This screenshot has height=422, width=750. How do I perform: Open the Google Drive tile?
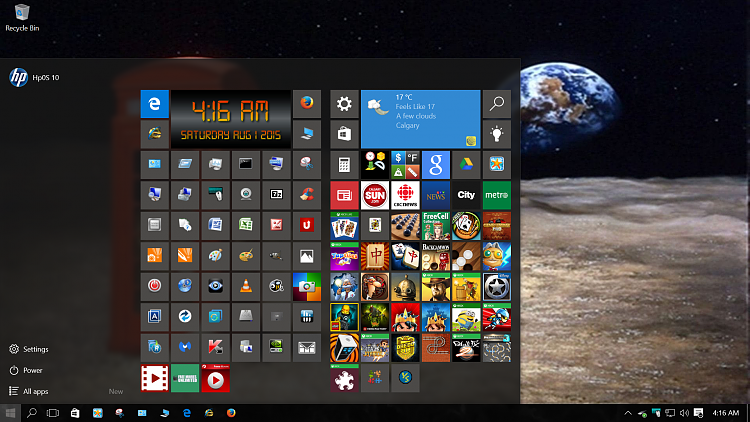466,165
